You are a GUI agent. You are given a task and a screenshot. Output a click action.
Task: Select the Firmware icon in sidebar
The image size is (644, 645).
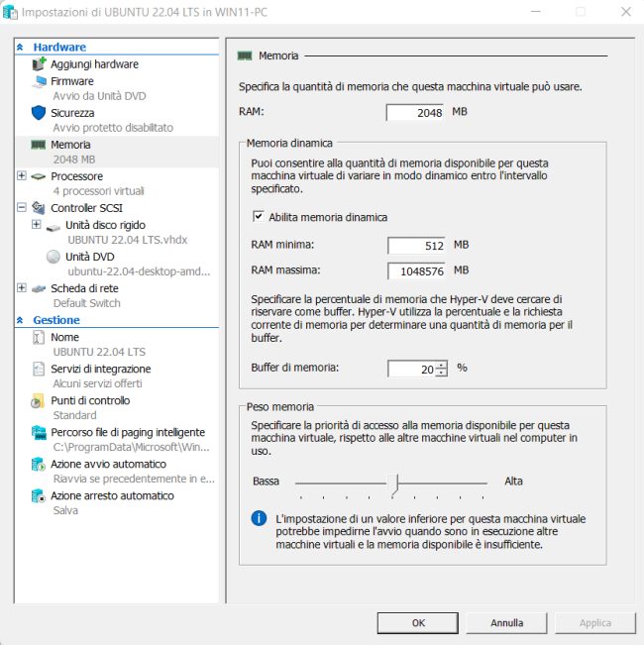click(x=39, y=81)
